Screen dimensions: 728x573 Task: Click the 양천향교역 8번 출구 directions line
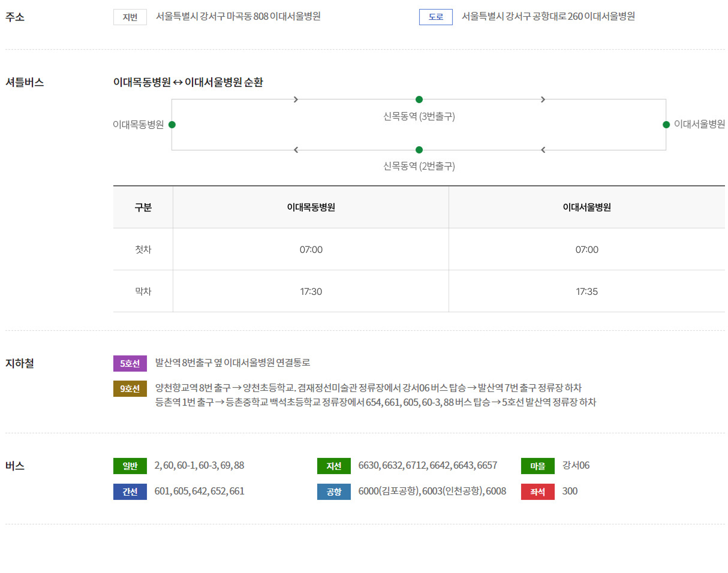coord(368,388)
